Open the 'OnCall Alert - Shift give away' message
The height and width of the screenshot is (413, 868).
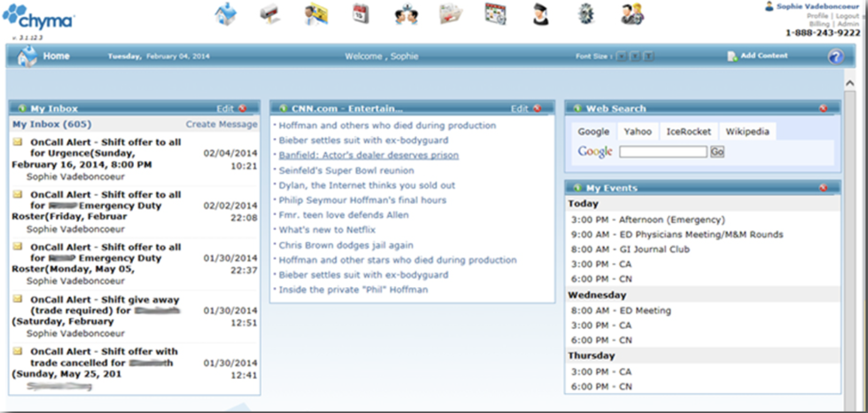(x=105, y=310)
